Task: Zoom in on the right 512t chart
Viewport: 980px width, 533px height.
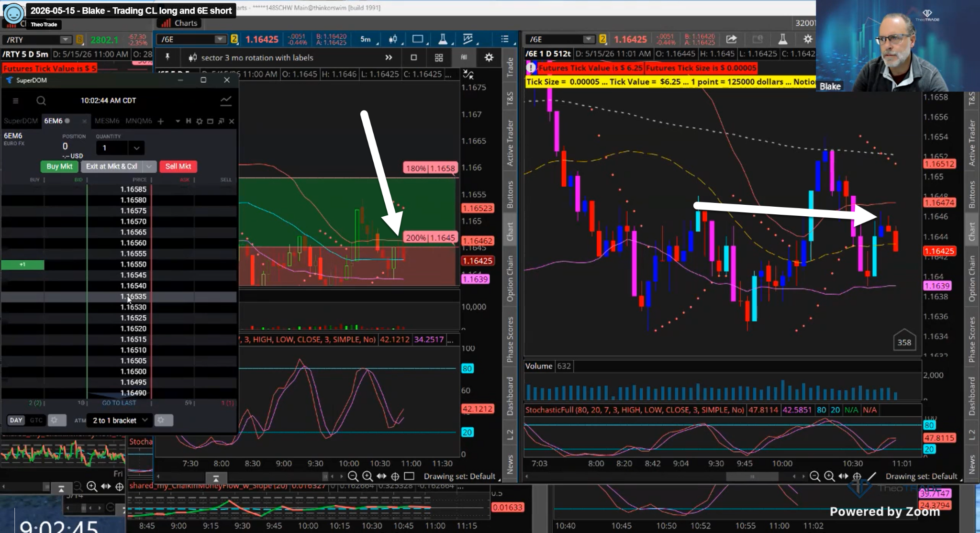Action: tap(829, 476)
